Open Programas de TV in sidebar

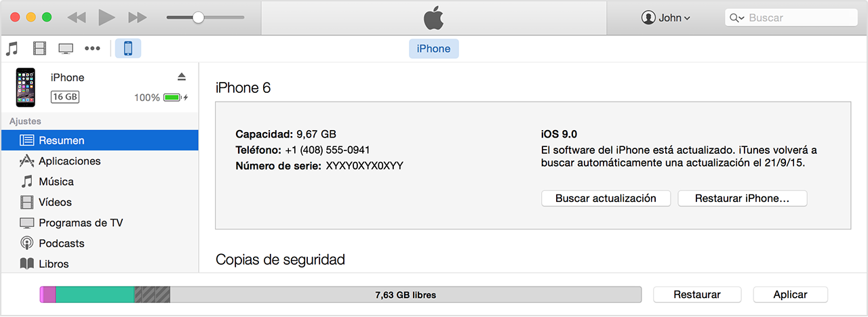(x=100, y=223)
